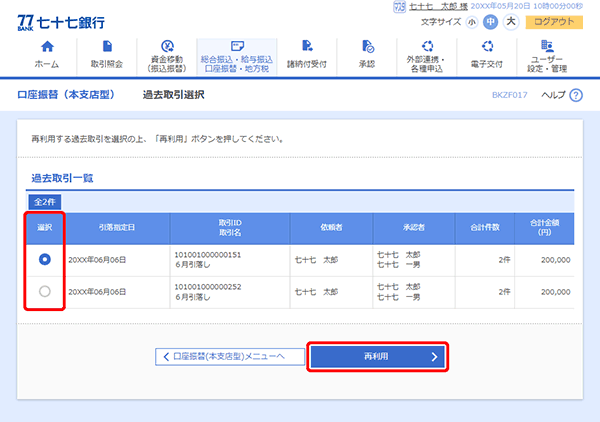Click the 七十七銀行 bank logo

pos(61,21)
